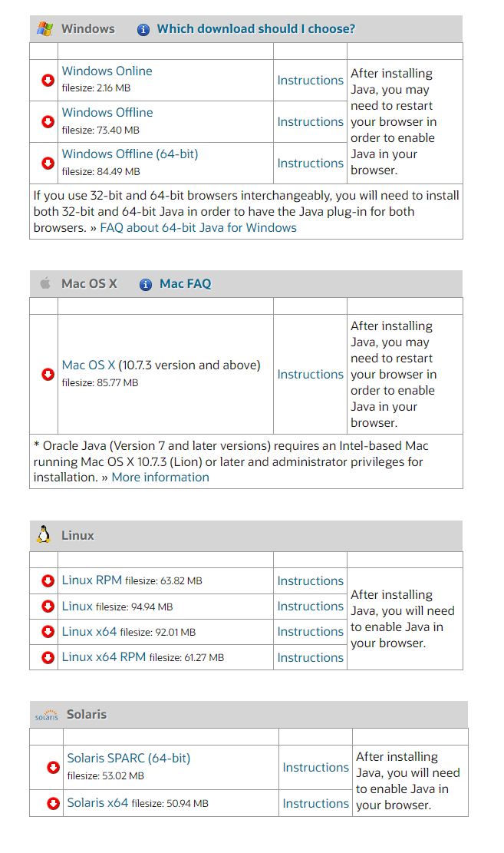The height and width of the screenshot is (853, 504).
Task: Click the info icon next to 'Which download should I choose?'
Action: pyautogui.click(x=143, y=29)
